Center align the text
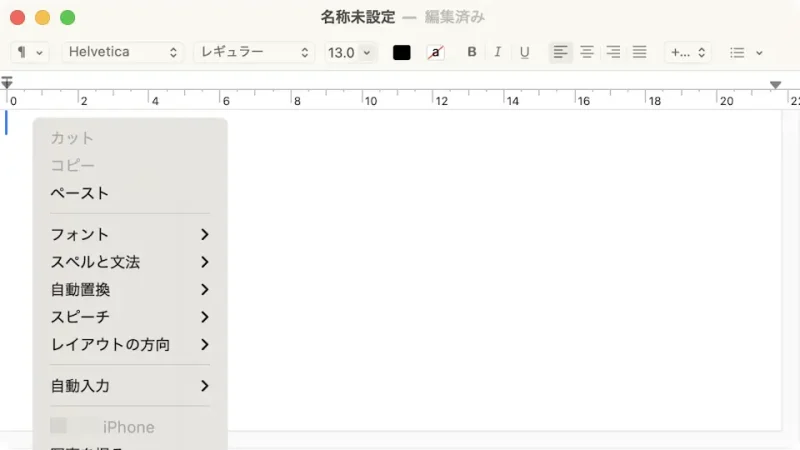The image size is (800, 450). pyautogui.click(x=587, y=52)
